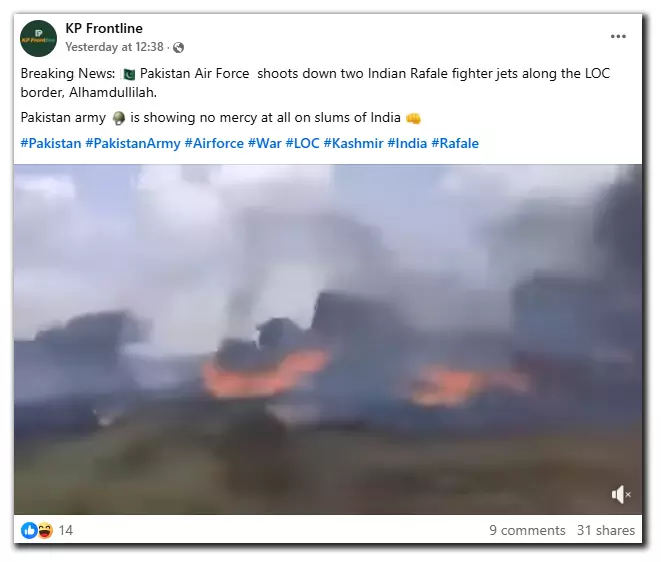Open the #Rafale hashtag
Viewport: 661px width, 562px height.
455,143
